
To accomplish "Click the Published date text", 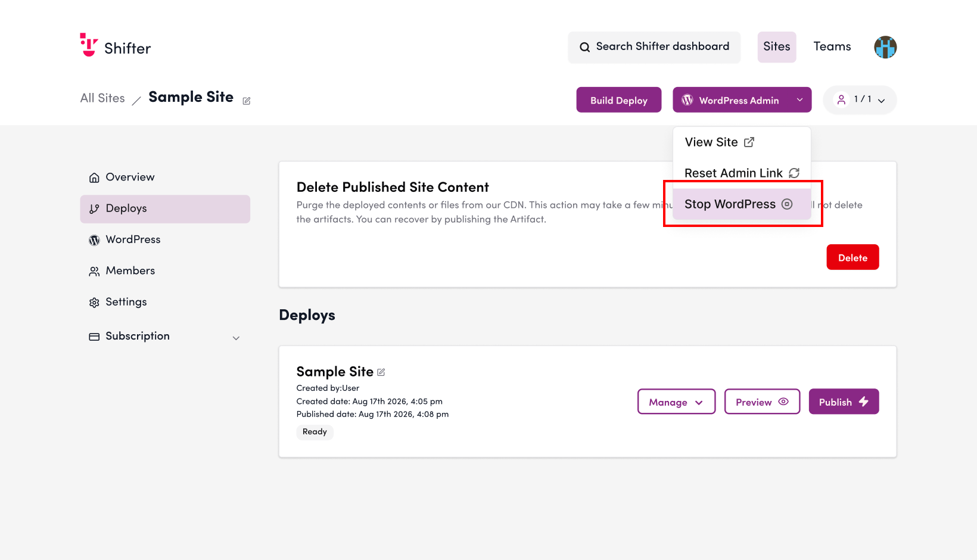I will (372, 414).
